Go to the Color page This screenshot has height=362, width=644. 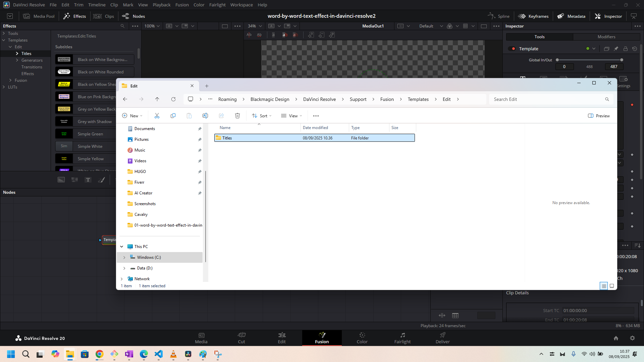pos(362,338)
